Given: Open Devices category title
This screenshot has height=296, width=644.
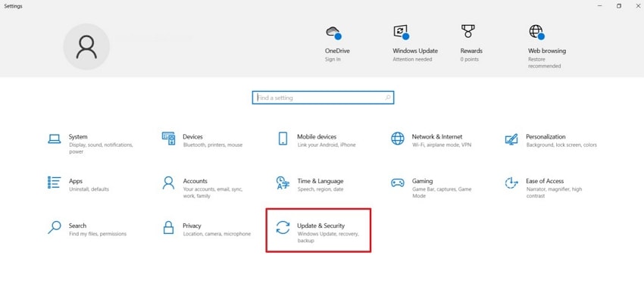Looking at the screenshot, I should pyautogui.click(x=192, y=137).
